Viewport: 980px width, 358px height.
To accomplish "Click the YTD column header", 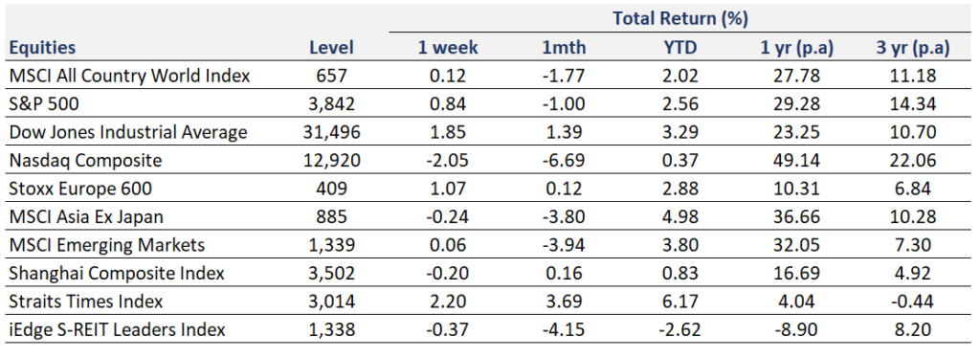I will (681, 48).
